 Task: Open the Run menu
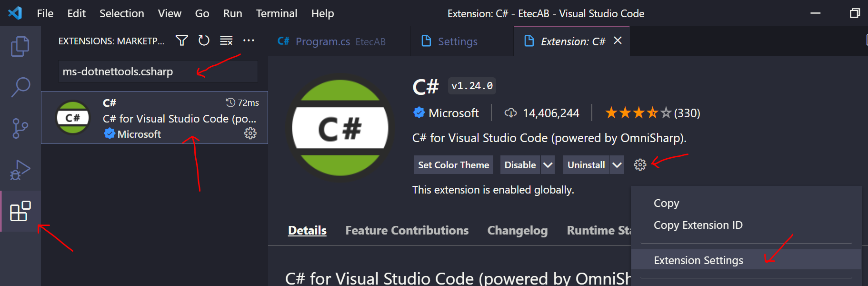pos(233,13)
